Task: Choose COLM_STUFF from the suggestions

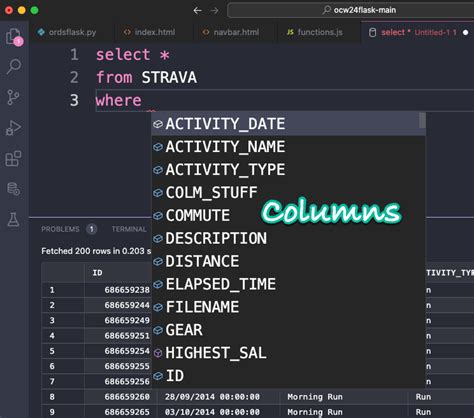Action: click(288, 193)
